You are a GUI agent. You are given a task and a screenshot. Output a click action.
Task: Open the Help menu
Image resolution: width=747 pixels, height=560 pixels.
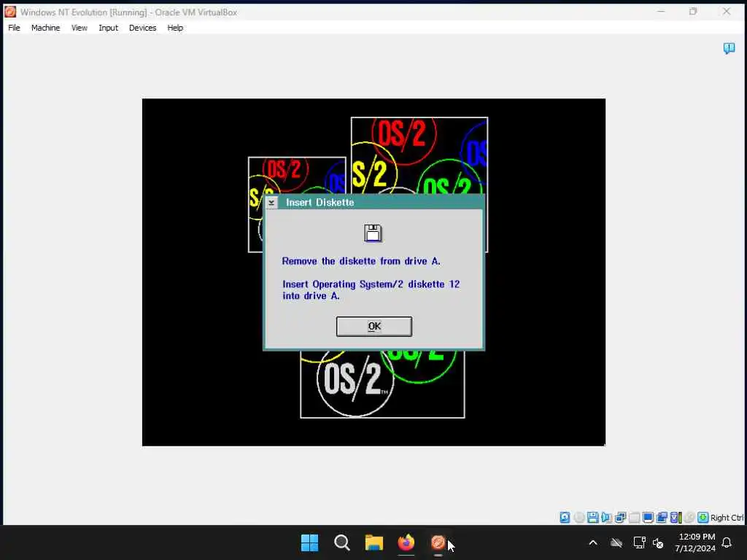[x=175, y=28]
